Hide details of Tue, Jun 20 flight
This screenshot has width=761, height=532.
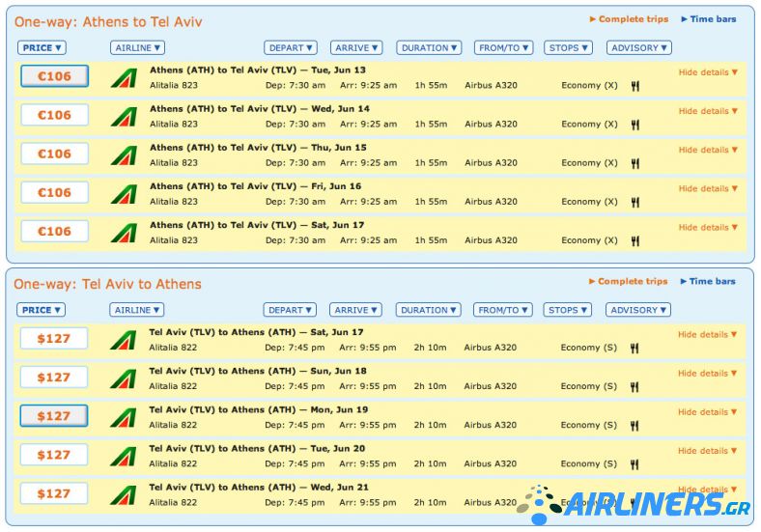[x=707, y=451]
